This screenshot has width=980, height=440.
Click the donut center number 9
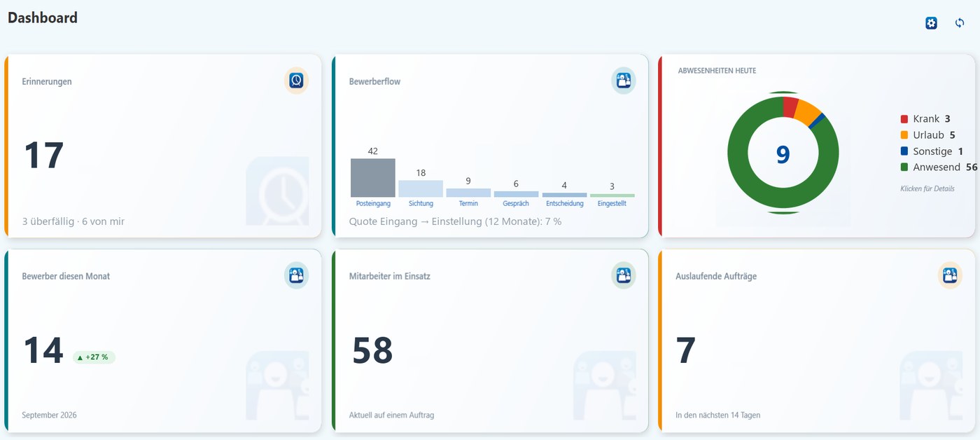click(x=783, y=154)
